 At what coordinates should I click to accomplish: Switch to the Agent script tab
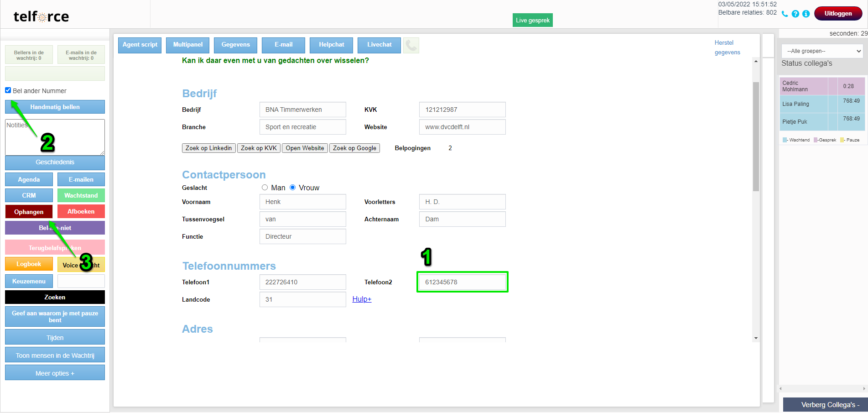click(140, 45)
